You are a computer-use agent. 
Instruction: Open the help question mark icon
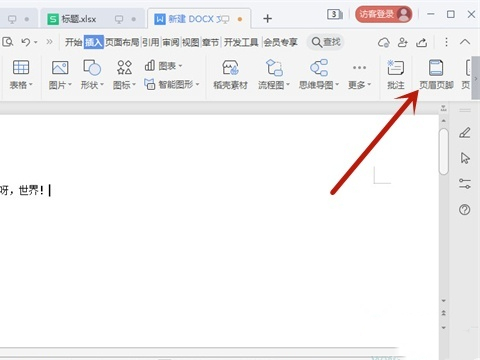(x=465, y=209)
